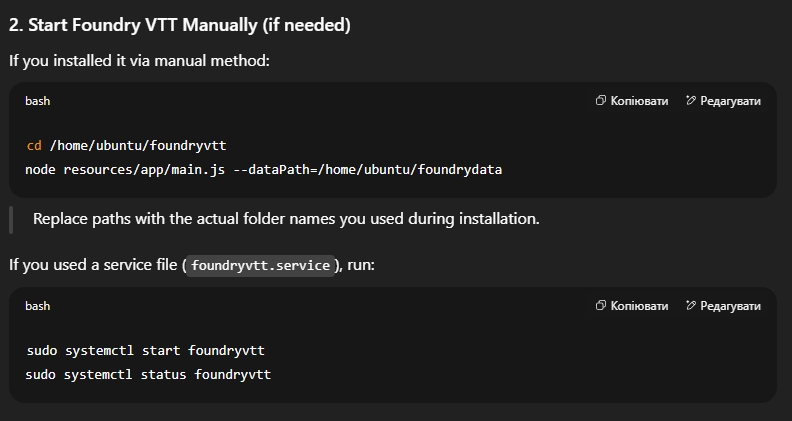Click the sudo systemctl status foundryvtt line
792x421 pixels.
[x=148, y=375]
